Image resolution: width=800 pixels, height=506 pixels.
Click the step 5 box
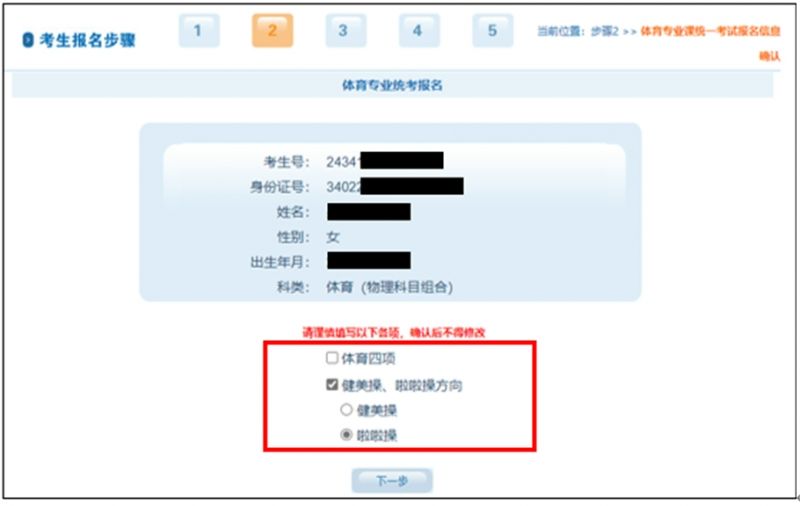coord(492,31)
